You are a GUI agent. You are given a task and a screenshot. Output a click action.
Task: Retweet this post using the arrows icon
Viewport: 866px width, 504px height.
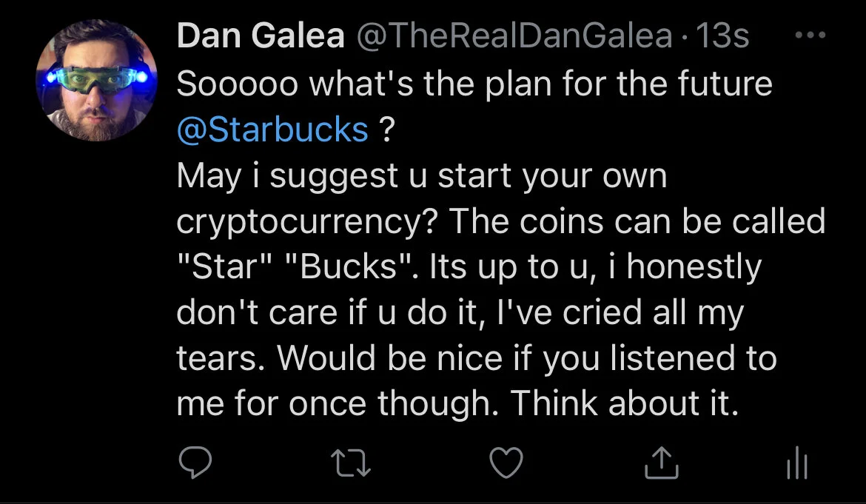(351, 463)
